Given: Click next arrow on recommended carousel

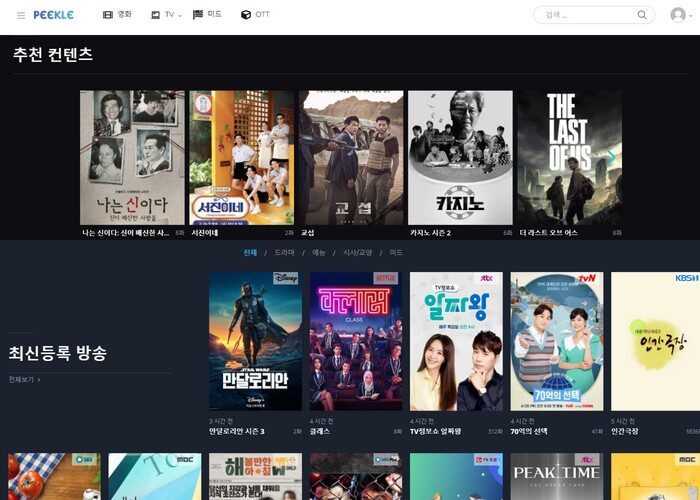Looking at the screenshot, I should (x=611, y=157).
